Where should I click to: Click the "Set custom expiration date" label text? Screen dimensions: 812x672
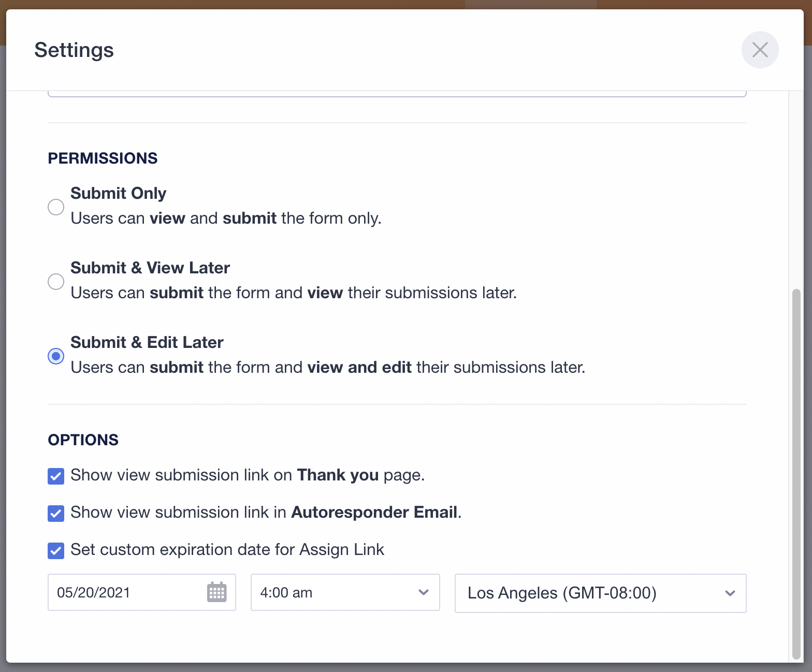(227, 550)
